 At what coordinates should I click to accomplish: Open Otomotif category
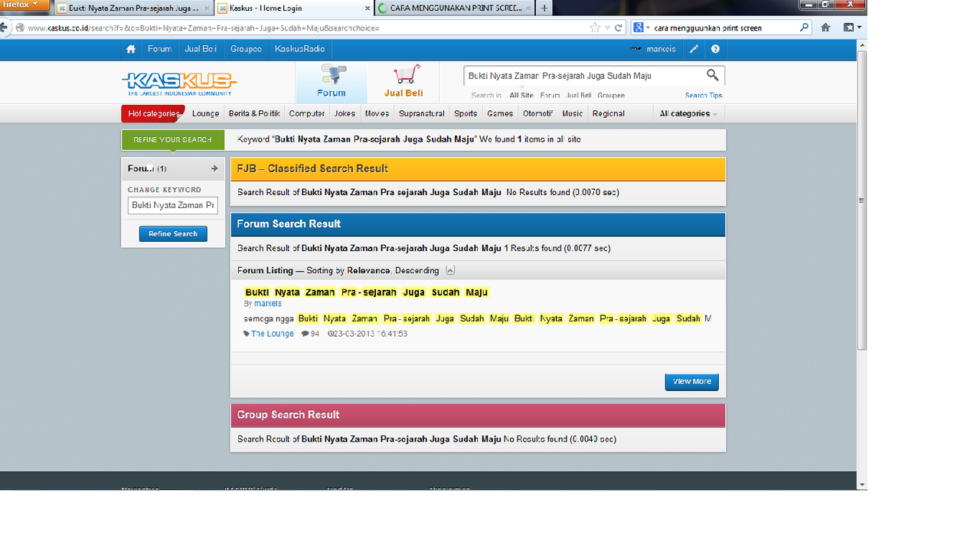click(x=537, y=113)
